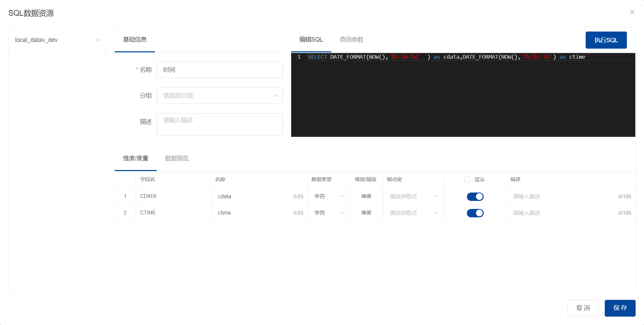Open the 请选择分组 group dropdown
The height and width of the screenshot is (325, 644).
pyautogui.click(x=220, y=96)
